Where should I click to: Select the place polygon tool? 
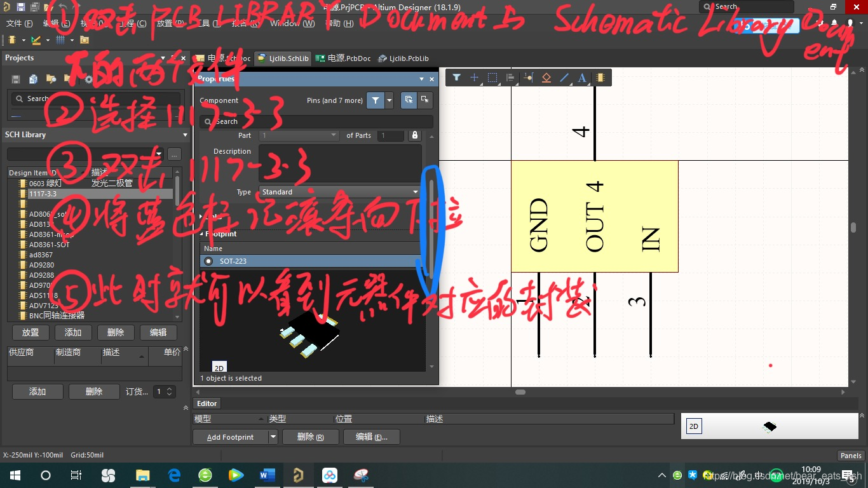546,78
